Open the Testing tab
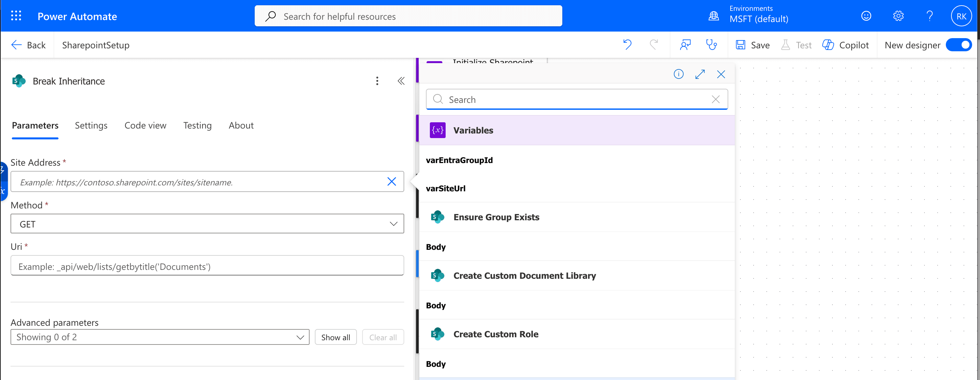This screenshot has width=980, height=380. (x=197, y=126)
